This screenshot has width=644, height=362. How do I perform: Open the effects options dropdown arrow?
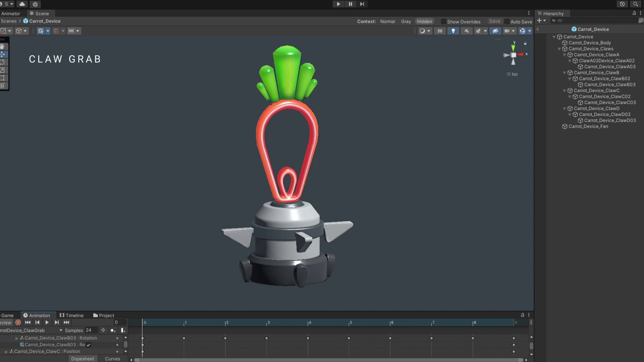coord(485,31)
